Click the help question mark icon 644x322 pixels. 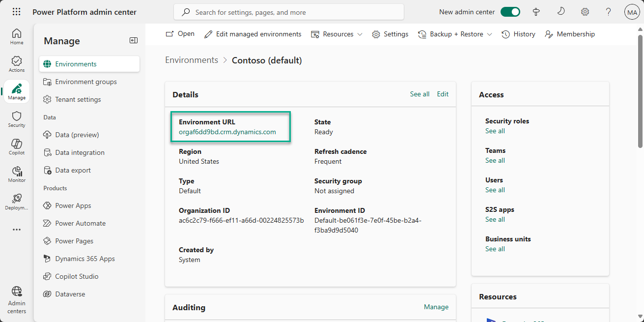(608, 12)
